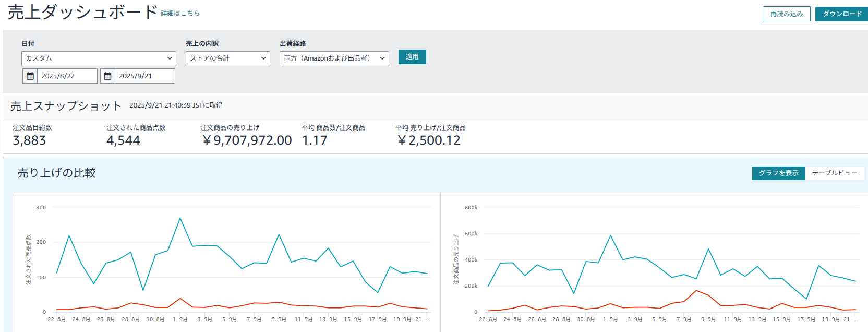
Task: Click the highest blue peak in units chart
Action: click(180, 218)
